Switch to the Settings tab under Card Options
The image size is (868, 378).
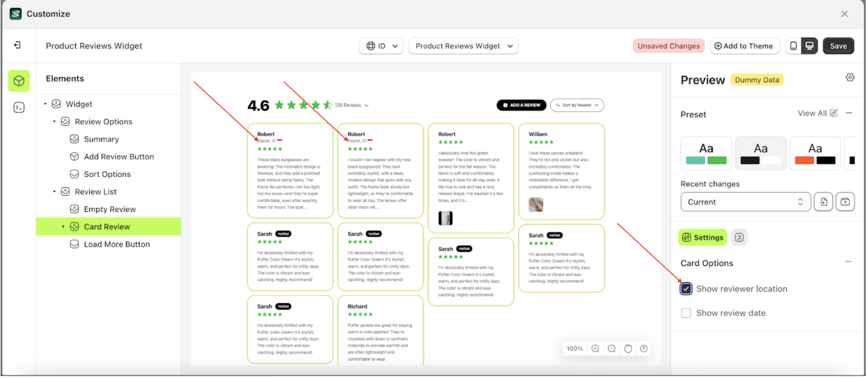(x=702, y=237)
